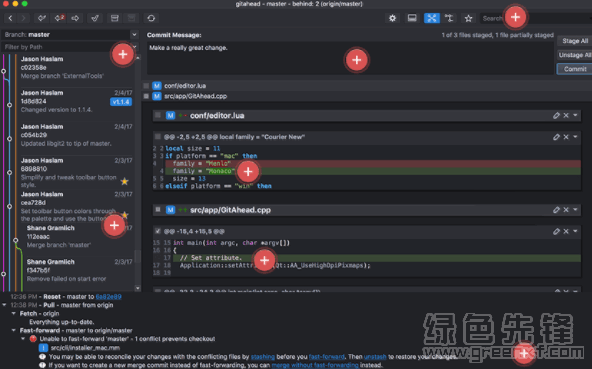Viewport: 592px width, 369px height.
Task: Click in the Search field
Action: click(536, 18)
